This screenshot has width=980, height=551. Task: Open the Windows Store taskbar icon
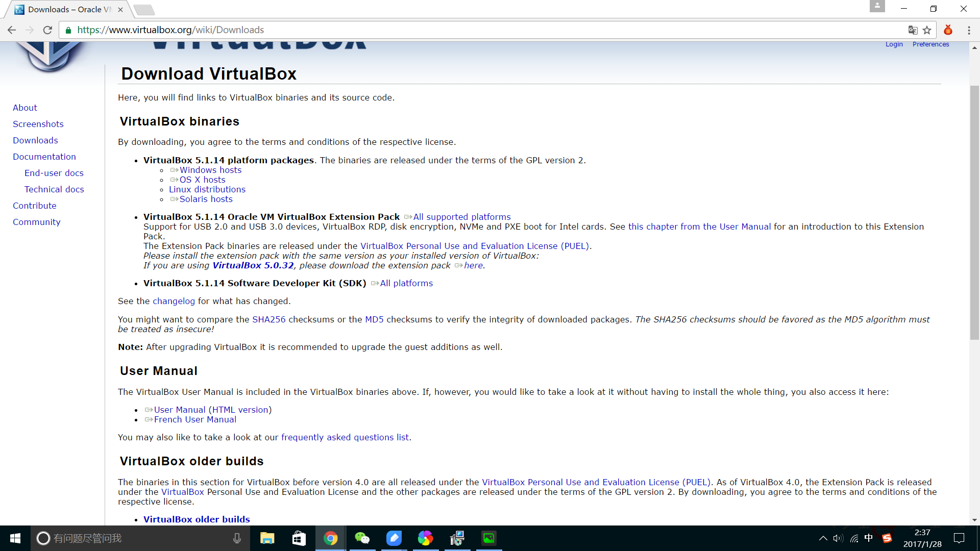click(x=299, y=538)
